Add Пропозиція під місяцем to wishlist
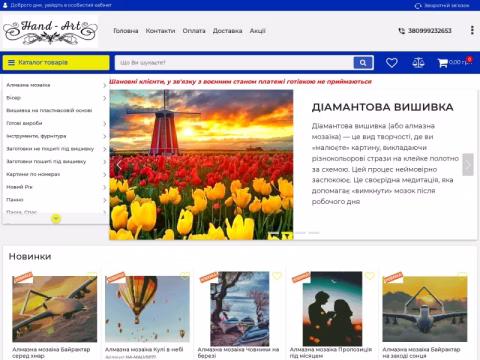The width and height of the screenshot is (480, 360). 369,276
